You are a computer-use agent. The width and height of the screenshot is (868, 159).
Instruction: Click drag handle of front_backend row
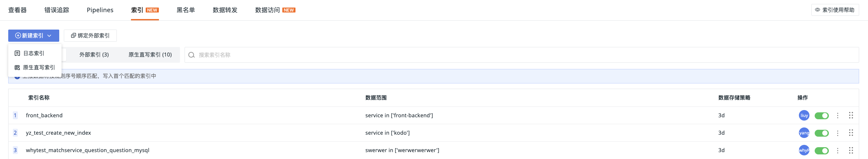(x=851, y=115)
